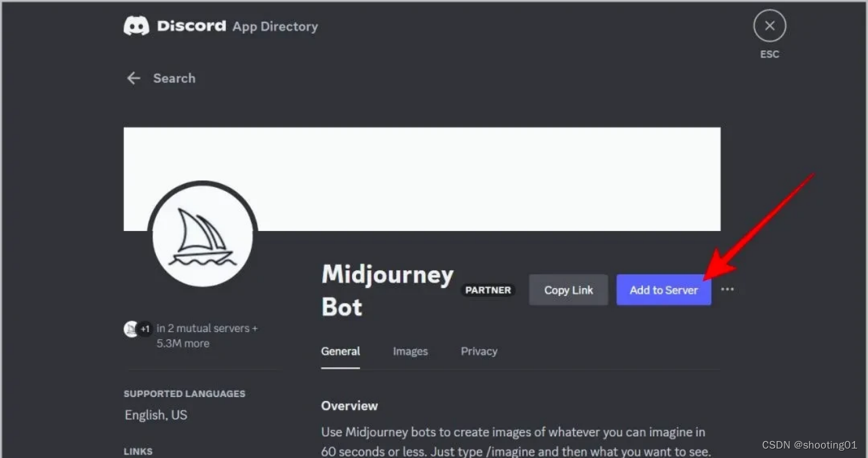Close the App Directory with the X button

pos(769,26)
